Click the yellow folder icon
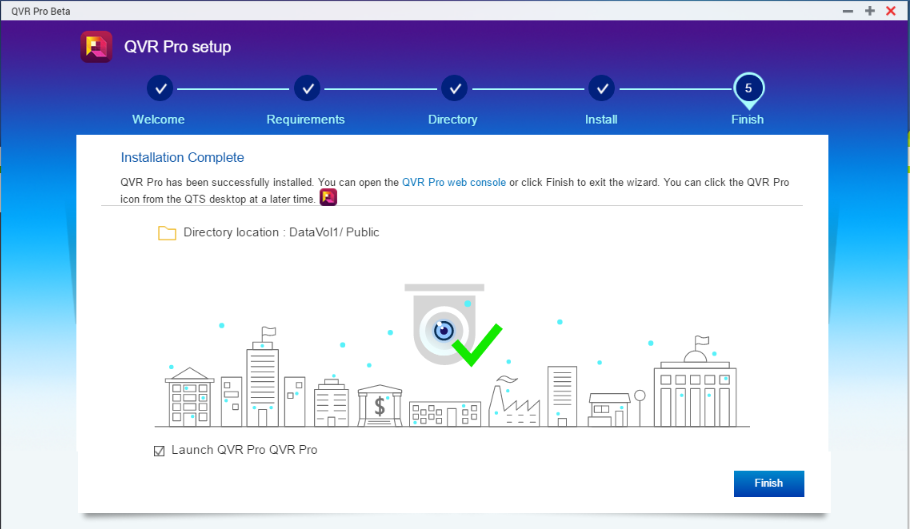 (167, 233)
